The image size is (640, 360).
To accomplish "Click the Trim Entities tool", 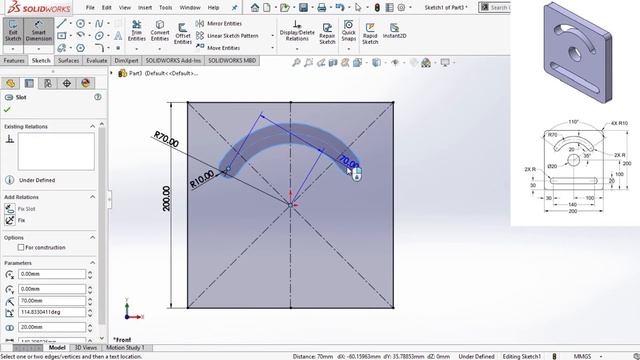I will click(136, 31).
